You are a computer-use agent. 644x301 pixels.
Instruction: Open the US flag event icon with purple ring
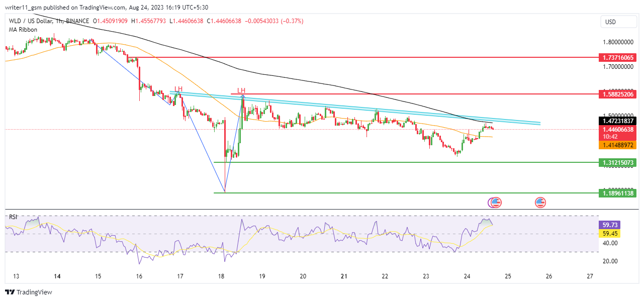coord(495,203)
